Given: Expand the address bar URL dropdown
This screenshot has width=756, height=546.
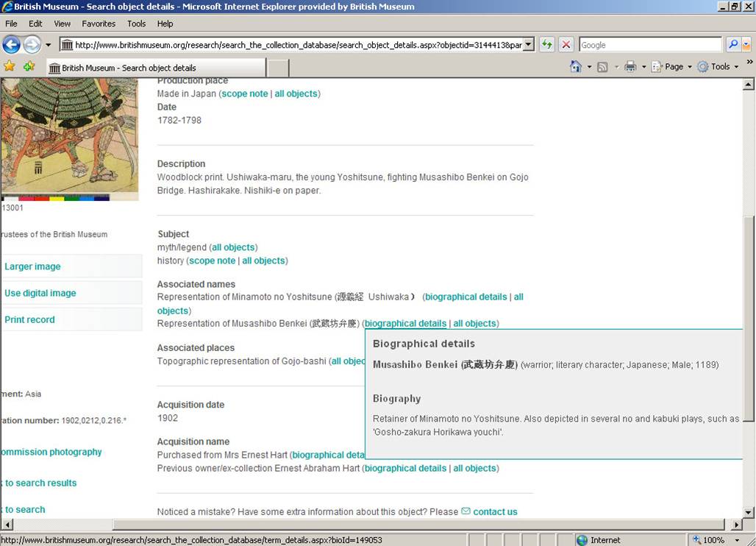Looking at the screenshot, I should [x=528, y=45].
